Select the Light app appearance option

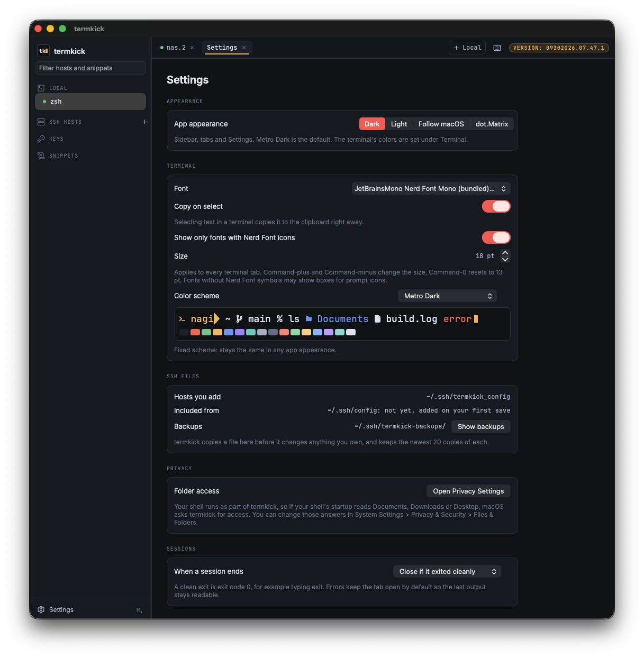tap(399, 124)
